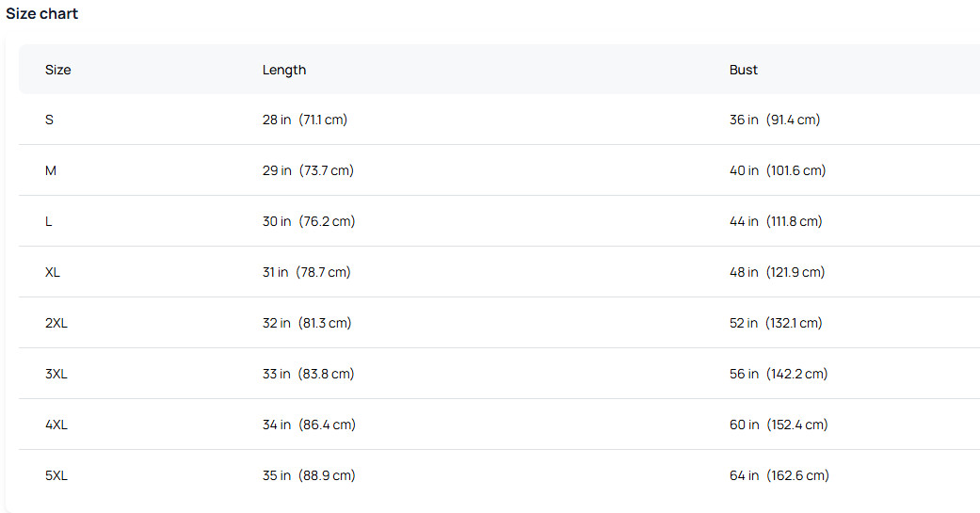The width and height of the screenshot is (980, 513).
Task: Click the 4XL size row label
Action: pos(56,425)
